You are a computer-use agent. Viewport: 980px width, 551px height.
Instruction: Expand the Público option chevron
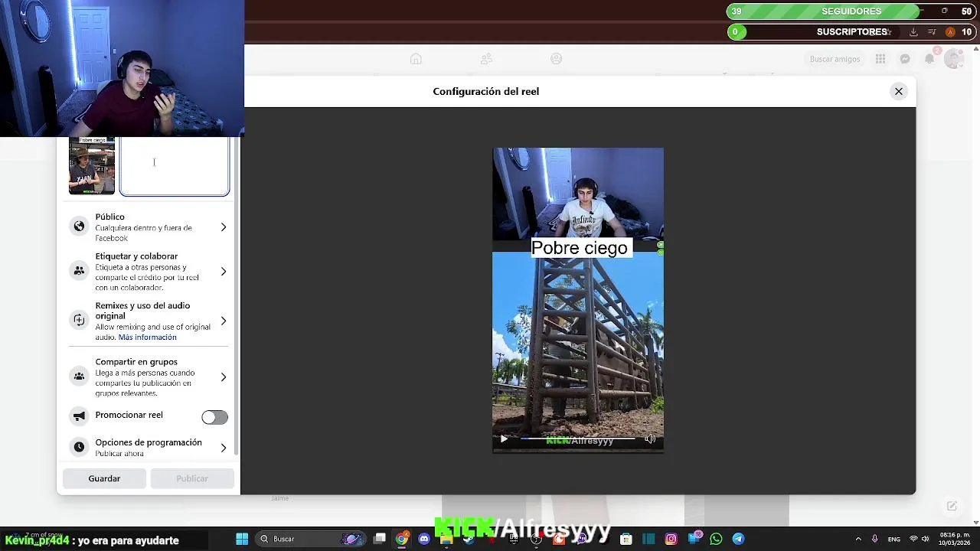pos(224,227)
